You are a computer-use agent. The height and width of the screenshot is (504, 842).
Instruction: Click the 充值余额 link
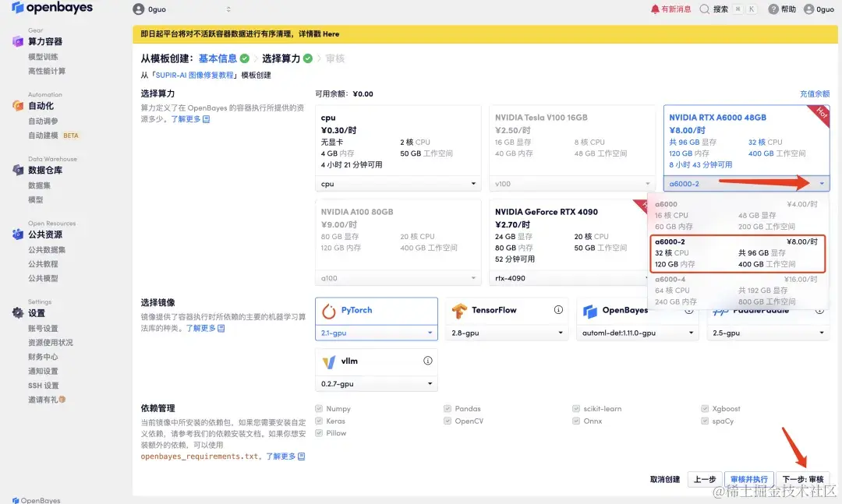pos(815,93)
